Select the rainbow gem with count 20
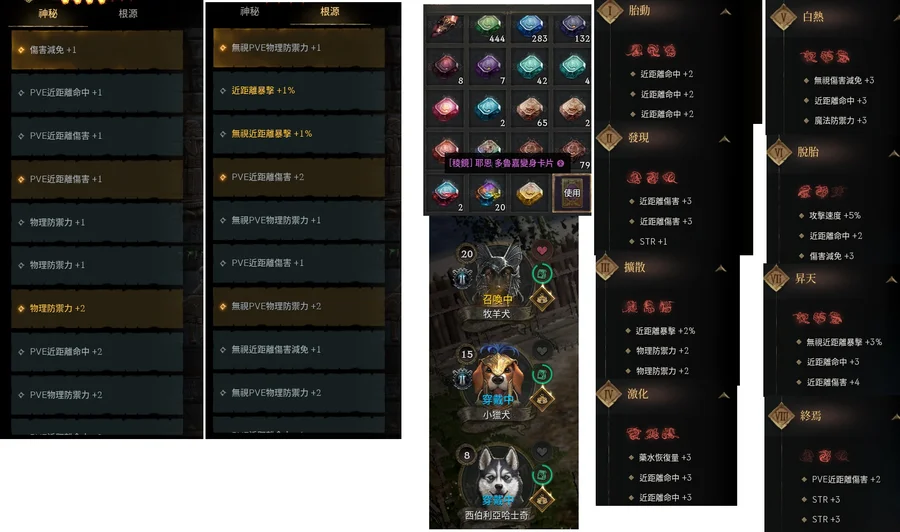Screen dimensions: 900x532 [x=488, y=195]
